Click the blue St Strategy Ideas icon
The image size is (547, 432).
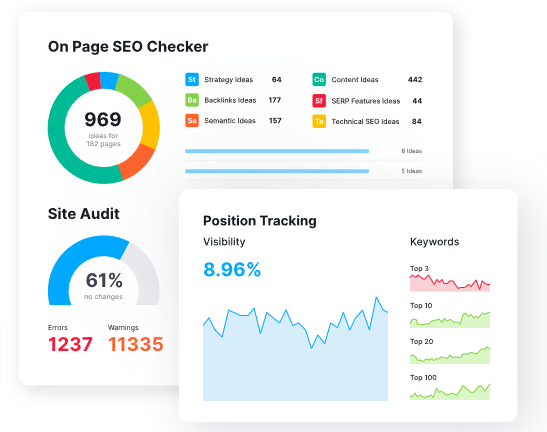click(192, 80)
